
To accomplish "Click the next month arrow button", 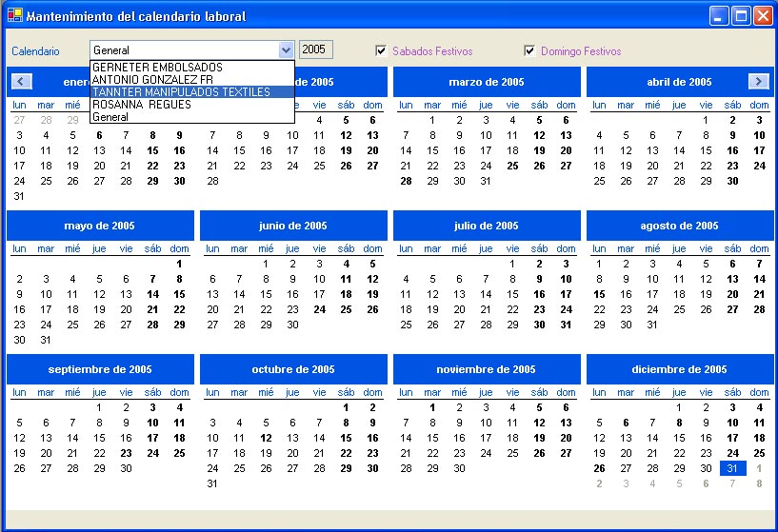I will (758, 82).
